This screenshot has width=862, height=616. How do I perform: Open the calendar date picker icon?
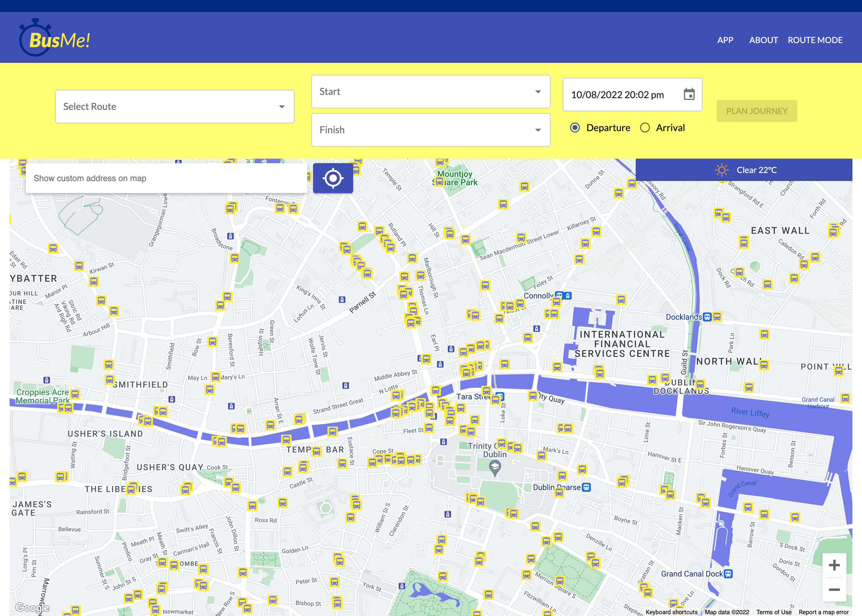(x=689, y=95)
